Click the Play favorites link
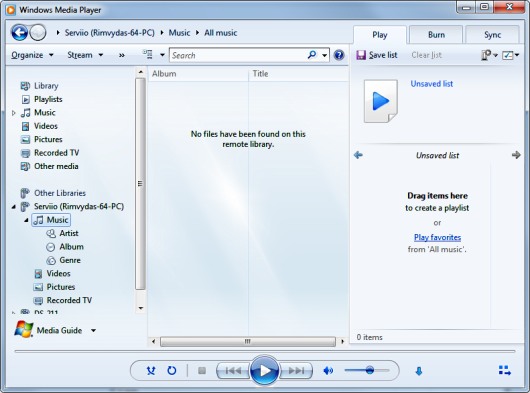530x393 pixels. 437,237
